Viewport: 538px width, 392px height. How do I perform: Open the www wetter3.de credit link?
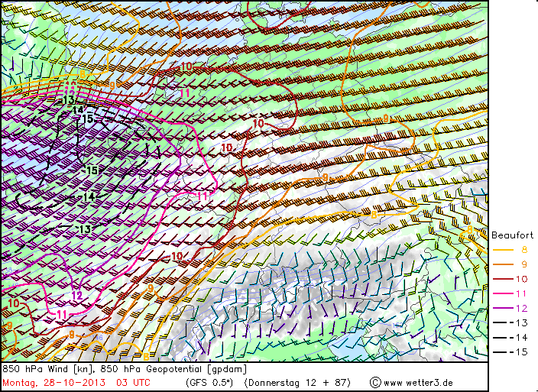coord(418,383)
